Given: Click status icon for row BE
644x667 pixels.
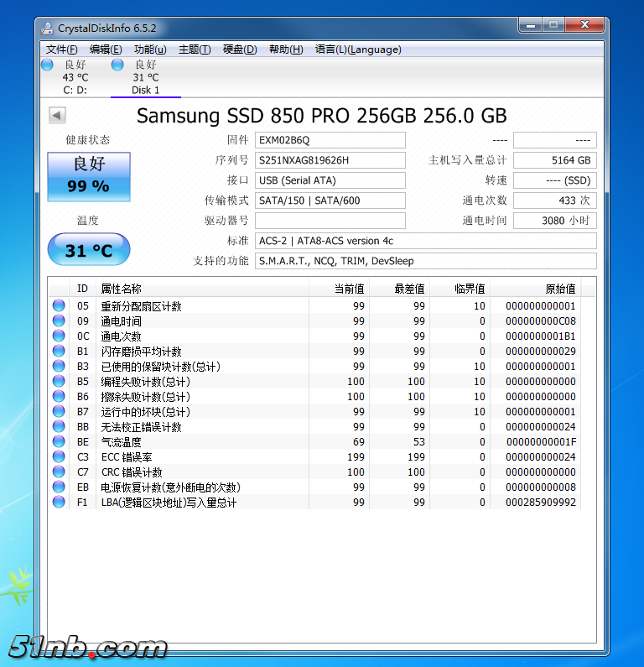Looking at the screenshot, I should click(59, 441).
